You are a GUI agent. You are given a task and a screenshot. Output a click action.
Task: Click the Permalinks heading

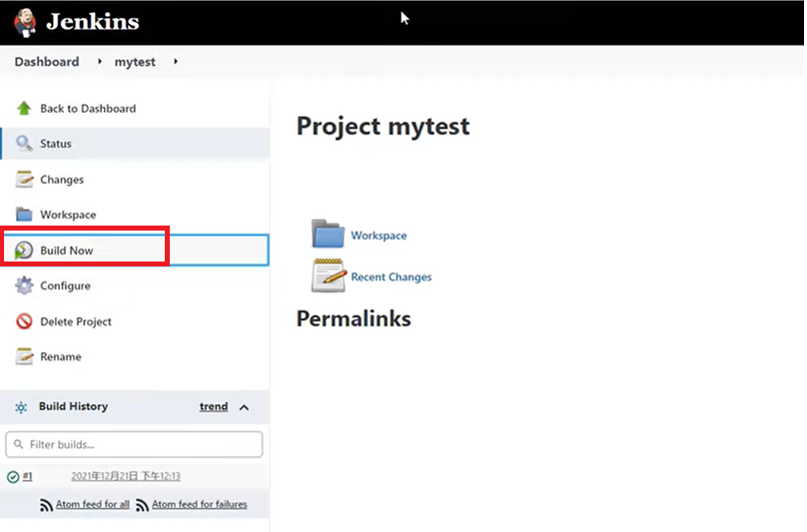pyautogui.click(x=354, y=318)
